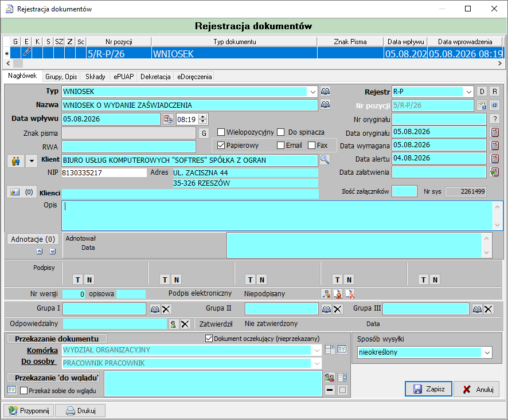Go to next annotation arrow
The width and height of the screenshot is (508, 420).
pos(53,252)
